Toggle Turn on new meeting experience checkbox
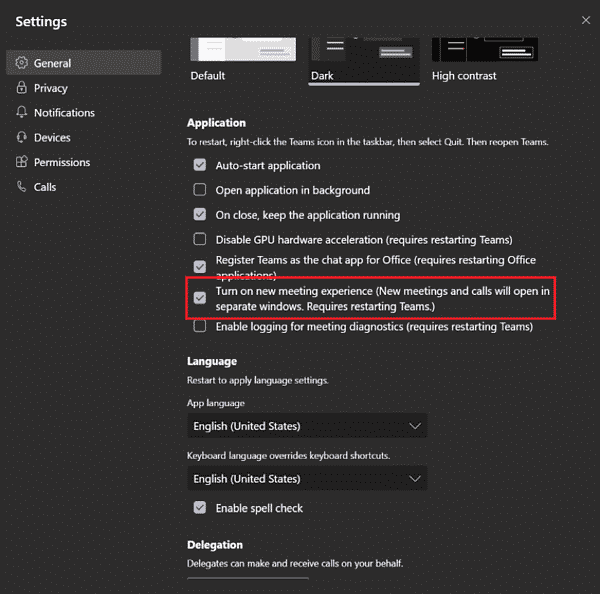This screenshot has height=594, width=600. pyautogui.click(x=200, y=298)
